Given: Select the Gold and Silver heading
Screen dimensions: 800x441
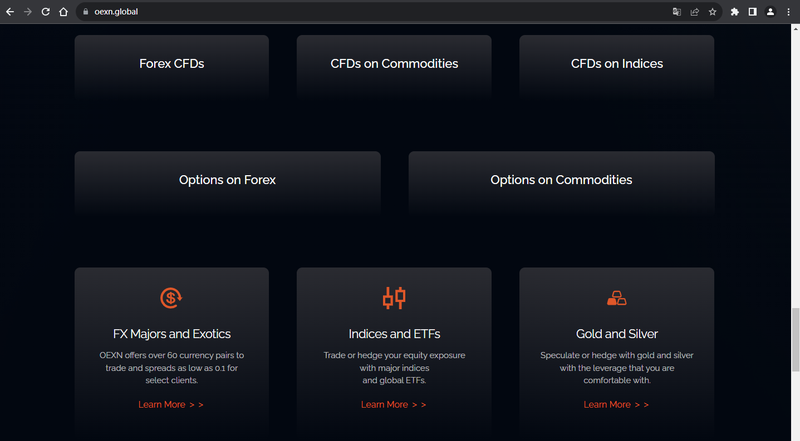Looking at the screenshot, I should pyautogui.click(x=617, y=334).
